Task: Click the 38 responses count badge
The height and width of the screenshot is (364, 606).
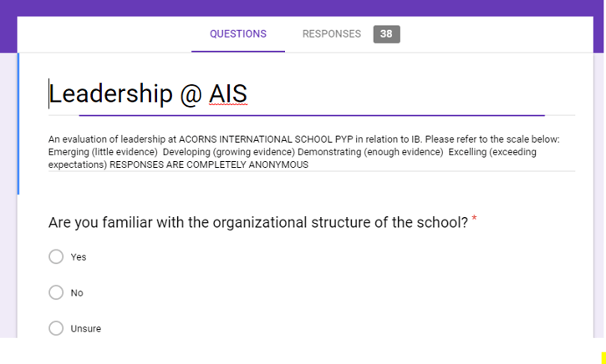Action: (x=386, y=34)
